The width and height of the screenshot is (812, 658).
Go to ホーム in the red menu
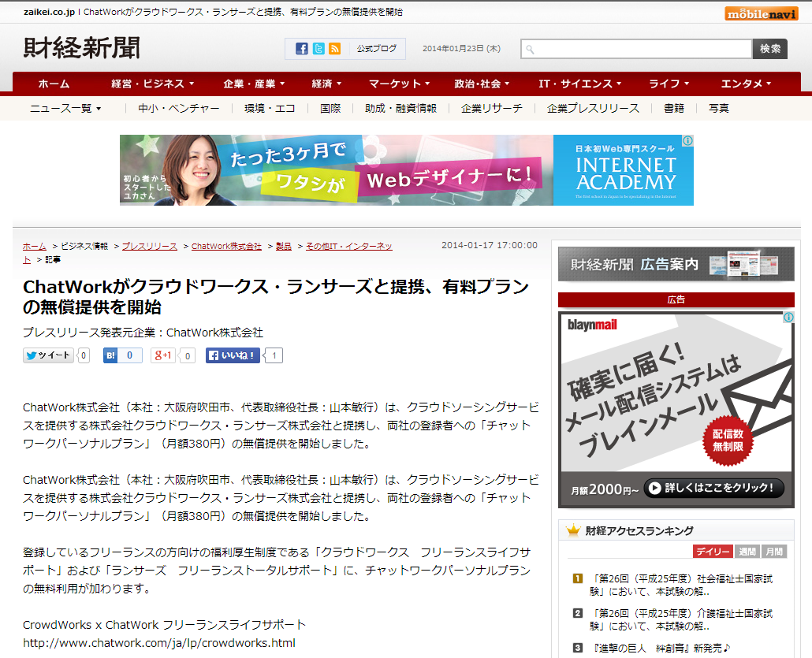coord(54,84)
